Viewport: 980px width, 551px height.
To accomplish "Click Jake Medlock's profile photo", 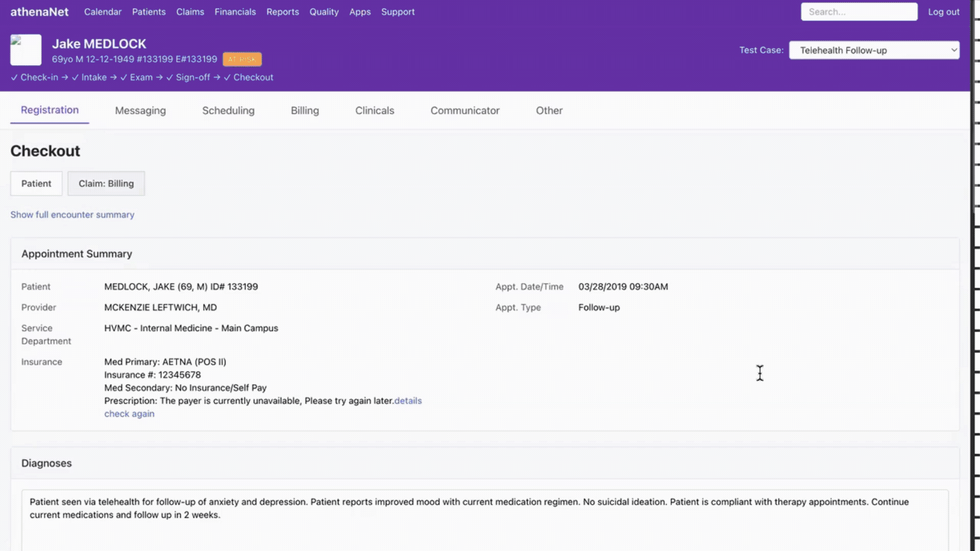I will [x=26, y=49].
